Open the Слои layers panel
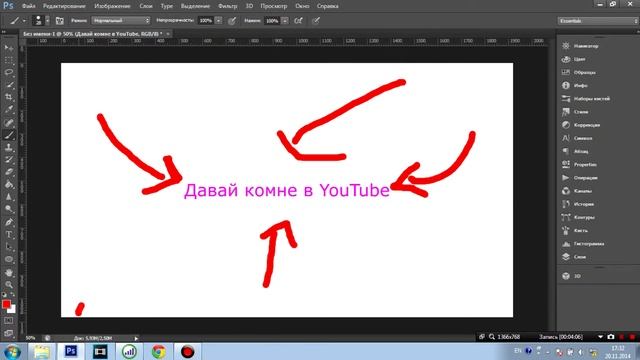The image size is (640, 360). pos(574,257)
